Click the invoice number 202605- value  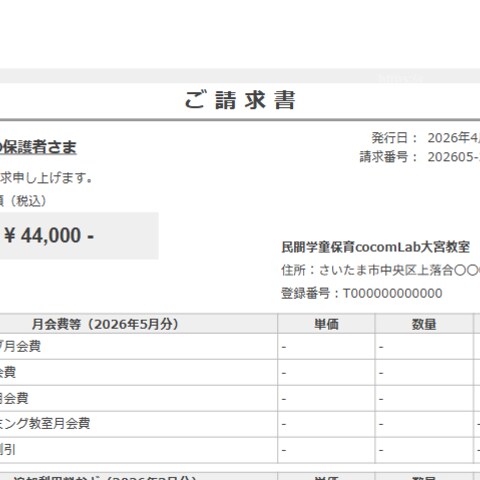click(454, 157)
